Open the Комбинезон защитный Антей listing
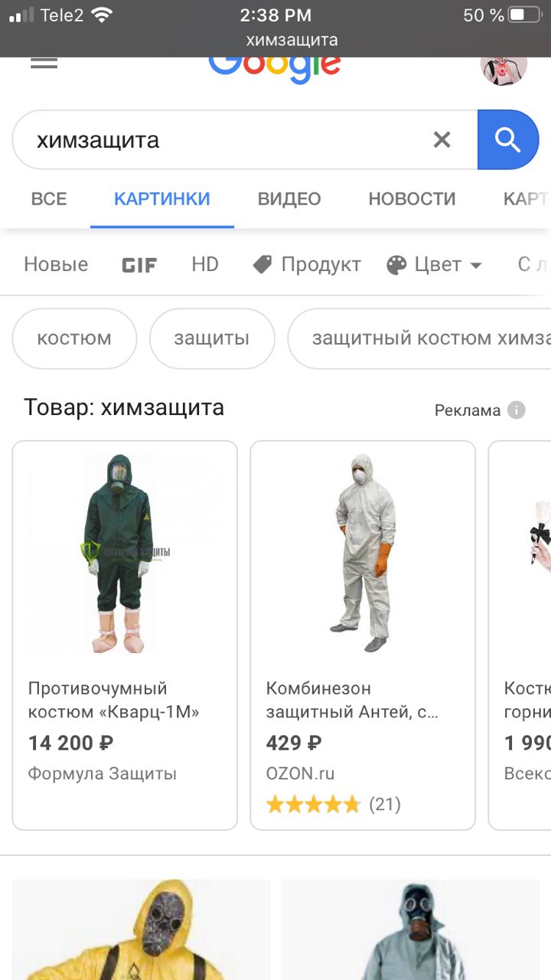 363,635
